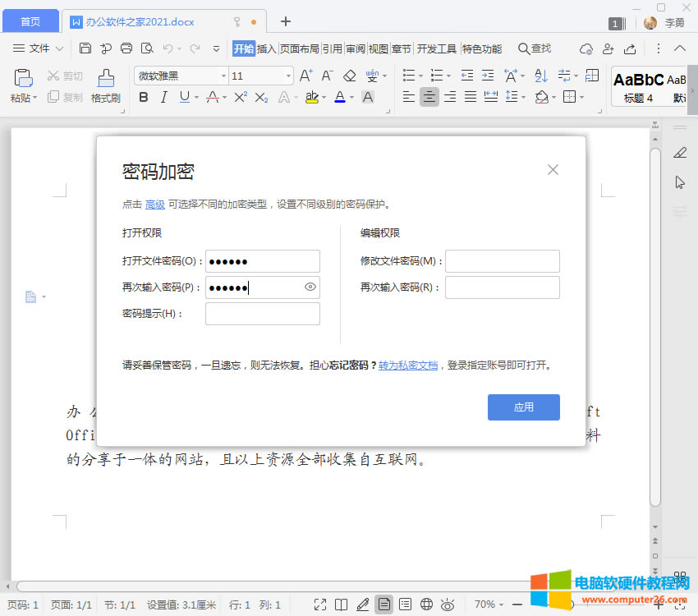The height and width of the screenshot is (616, 698).
Task: Click the Format Painter (格式刷) icon
Action: pos(106,79)
